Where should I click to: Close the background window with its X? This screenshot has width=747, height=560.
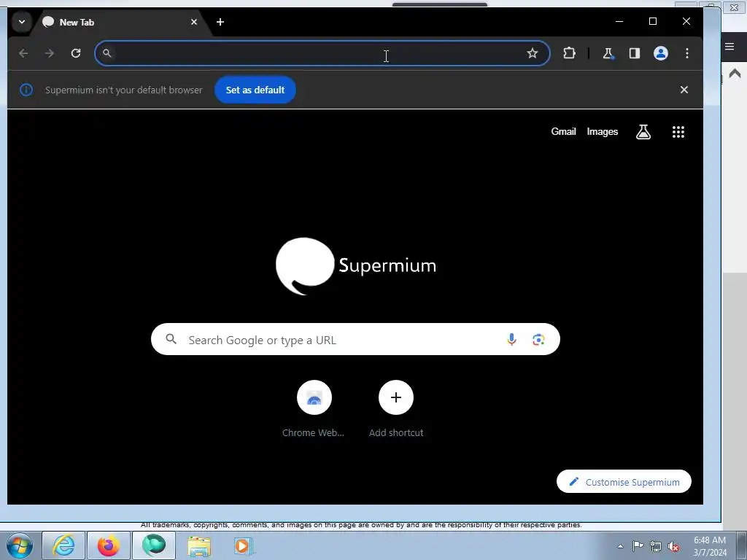click(x=734, y=7)
